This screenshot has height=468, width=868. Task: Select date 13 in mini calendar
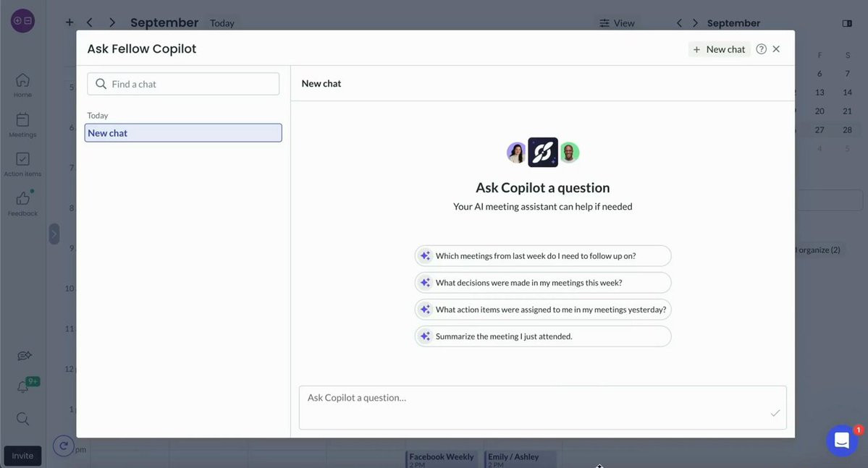tap(819, 93)
